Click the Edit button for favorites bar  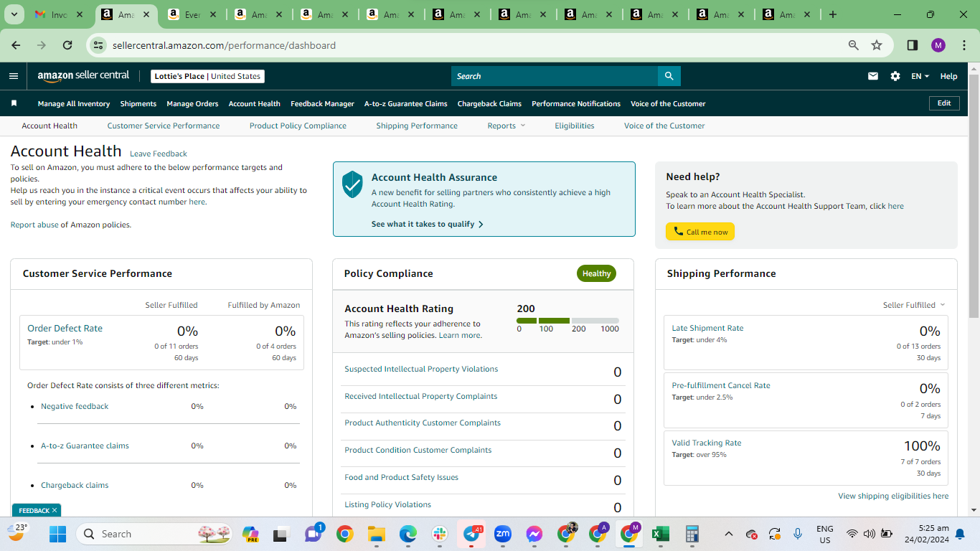(x=944, y=103)
